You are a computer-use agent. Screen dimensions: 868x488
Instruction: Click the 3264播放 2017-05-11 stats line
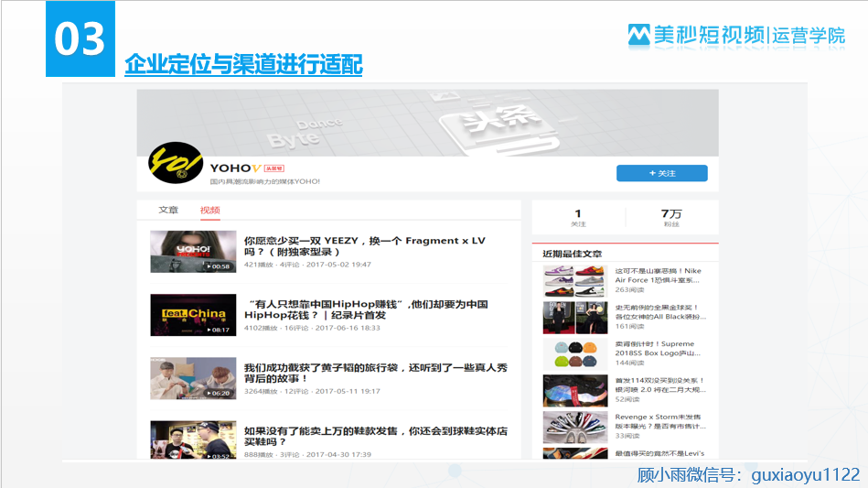(312, 391)
